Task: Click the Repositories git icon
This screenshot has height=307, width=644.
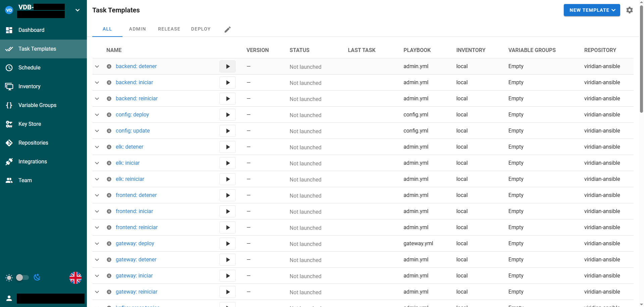Action: 9,143
